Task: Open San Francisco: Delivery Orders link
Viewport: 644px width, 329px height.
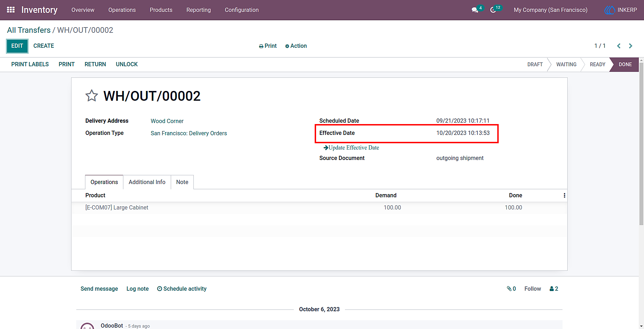Action: (189, 133)
